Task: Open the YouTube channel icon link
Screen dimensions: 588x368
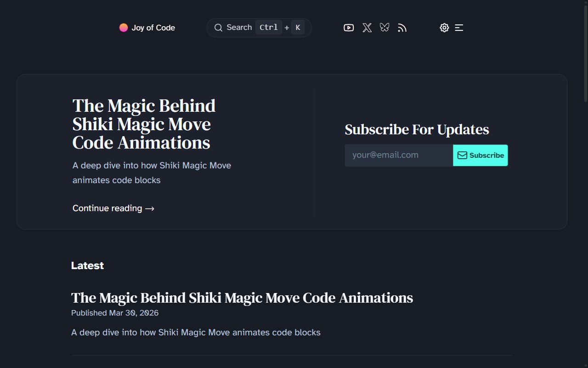Action: tap(349, 28)
